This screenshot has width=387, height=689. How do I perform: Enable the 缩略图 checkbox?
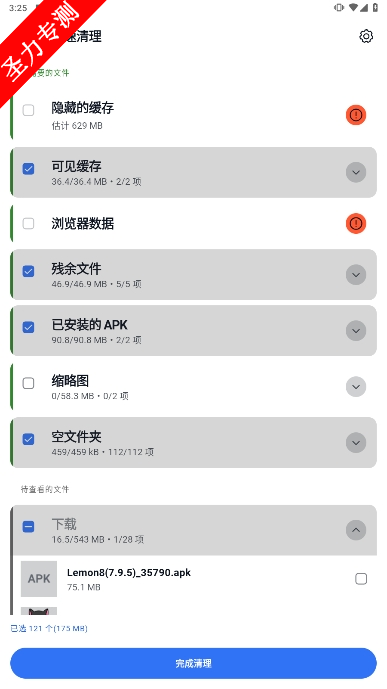29,383
